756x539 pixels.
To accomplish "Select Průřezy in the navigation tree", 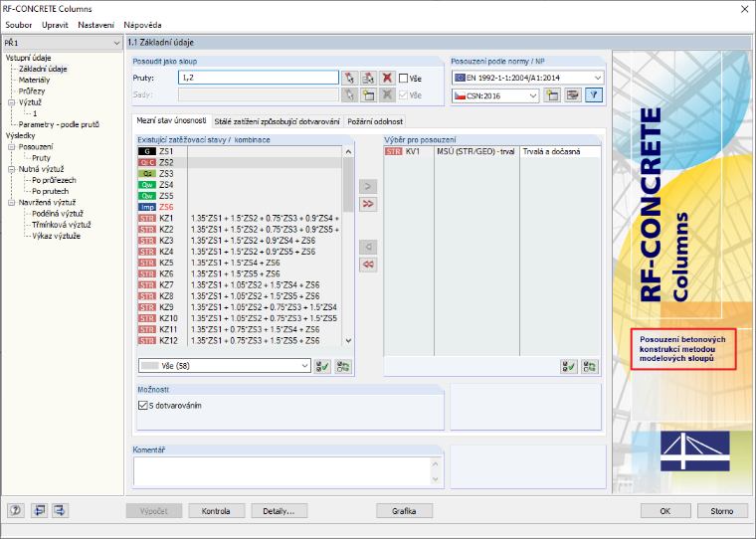I will 32,91.
